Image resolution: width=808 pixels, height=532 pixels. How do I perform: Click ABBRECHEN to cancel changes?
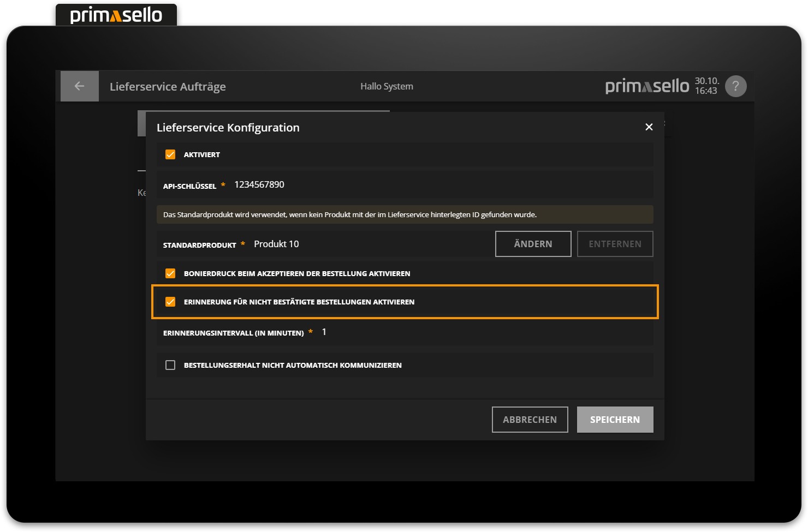click(x=530, y=419)
